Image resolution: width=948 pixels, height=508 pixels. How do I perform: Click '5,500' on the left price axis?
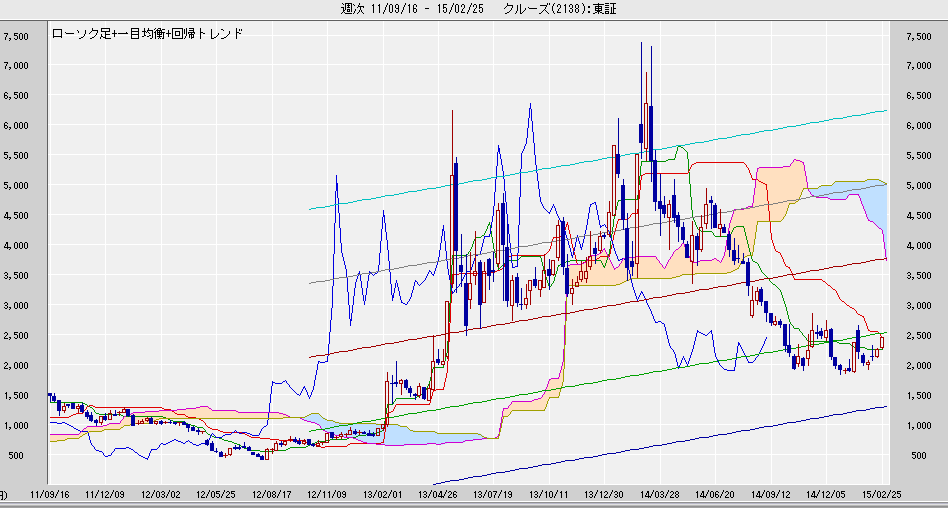point(16,156)
